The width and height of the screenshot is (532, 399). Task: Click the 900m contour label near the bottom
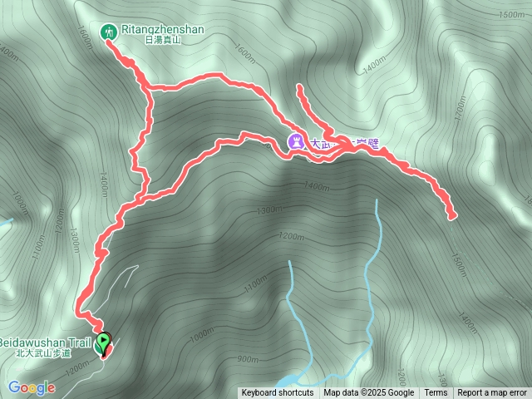pyautogui.click(x=248, y=358)
